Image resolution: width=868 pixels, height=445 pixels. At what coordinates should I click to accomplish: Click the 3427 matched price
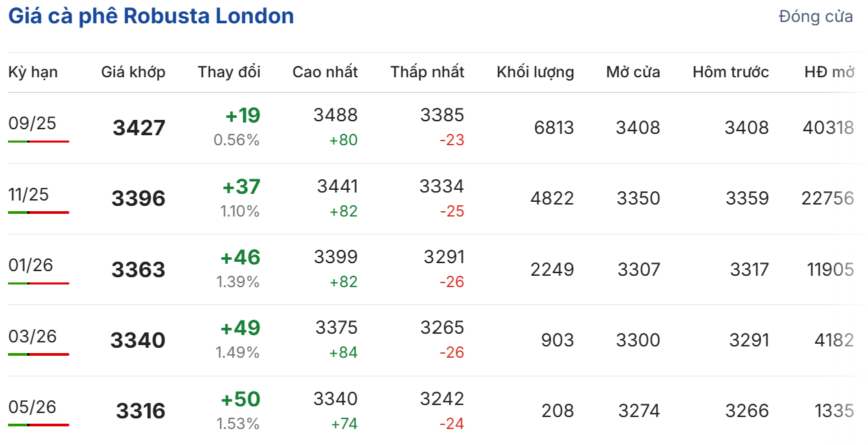coord(139,128)
